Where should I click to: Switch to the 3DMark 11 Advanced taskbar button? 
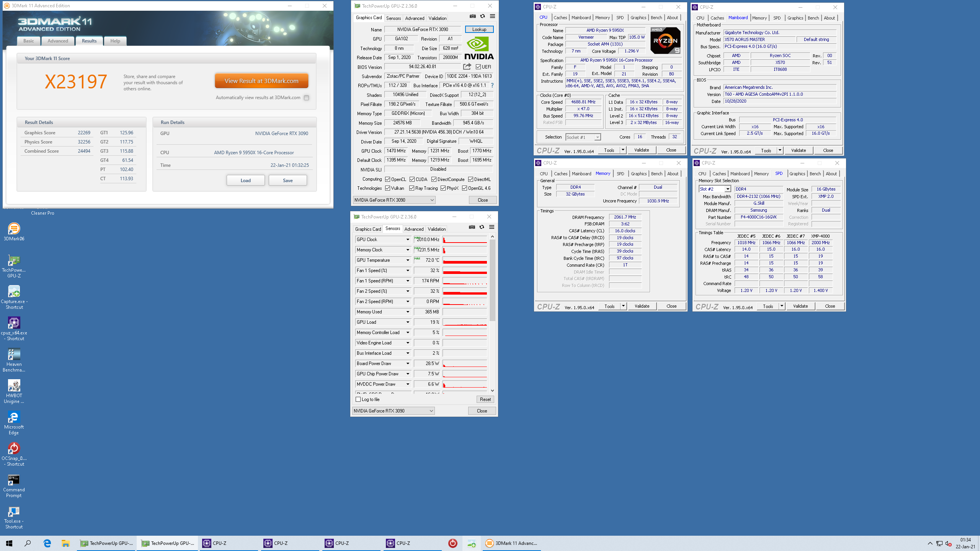click(x=511, y=543)
